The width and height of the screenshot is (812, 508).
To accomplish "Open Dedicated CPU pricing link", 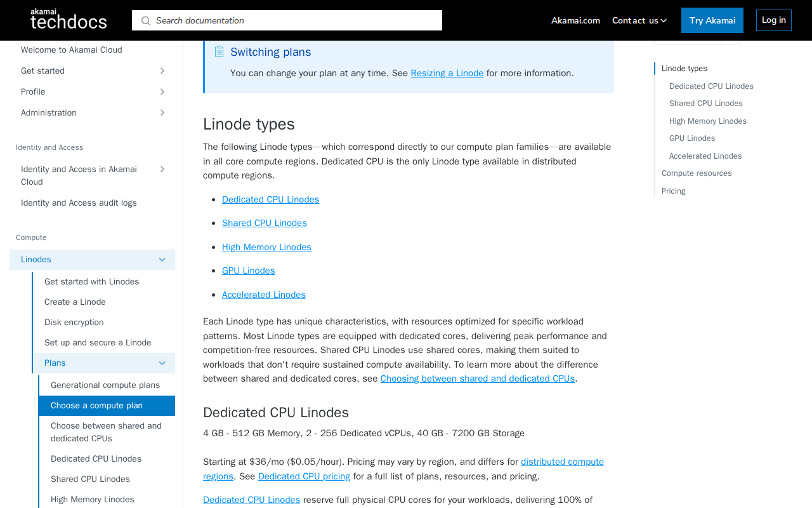I will tap(304, 476).
